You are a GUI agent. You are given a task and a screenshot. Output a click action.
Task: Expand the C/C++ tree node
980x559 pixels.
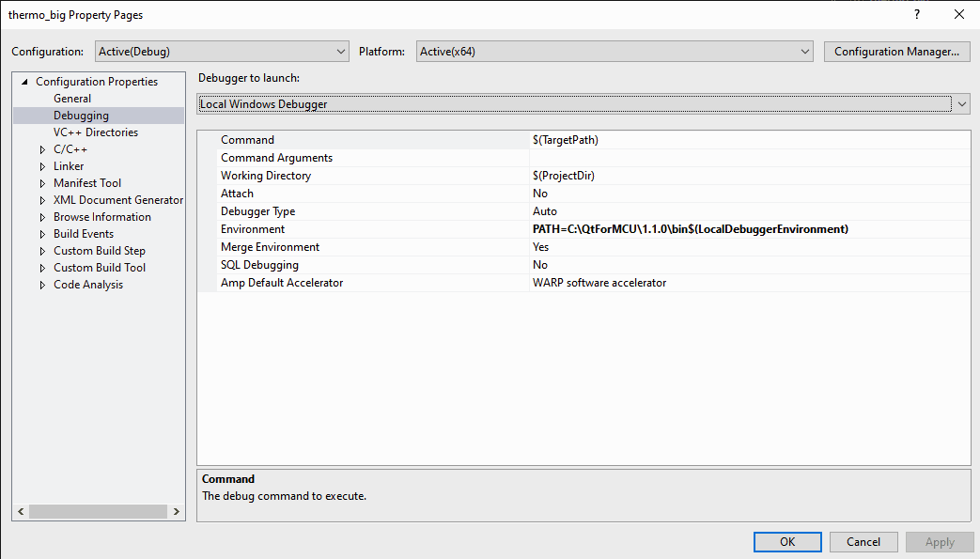click(x=42, y=149)
